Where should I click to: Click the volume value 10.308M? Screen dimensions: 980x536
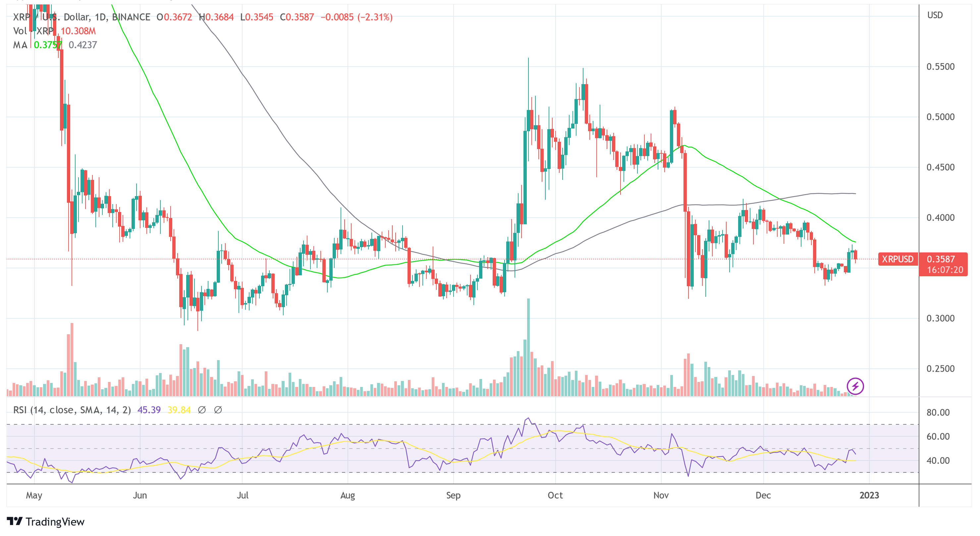(x=79, y=31)
